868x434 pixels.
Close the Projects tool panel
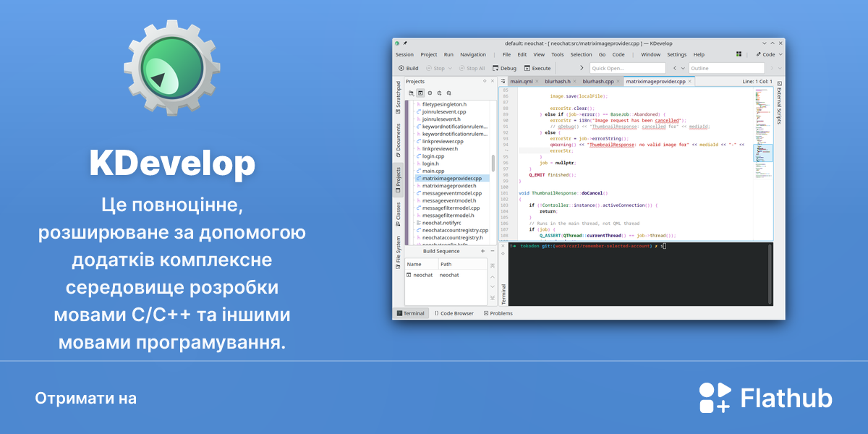pyautogui.click(x=493, y=81)
